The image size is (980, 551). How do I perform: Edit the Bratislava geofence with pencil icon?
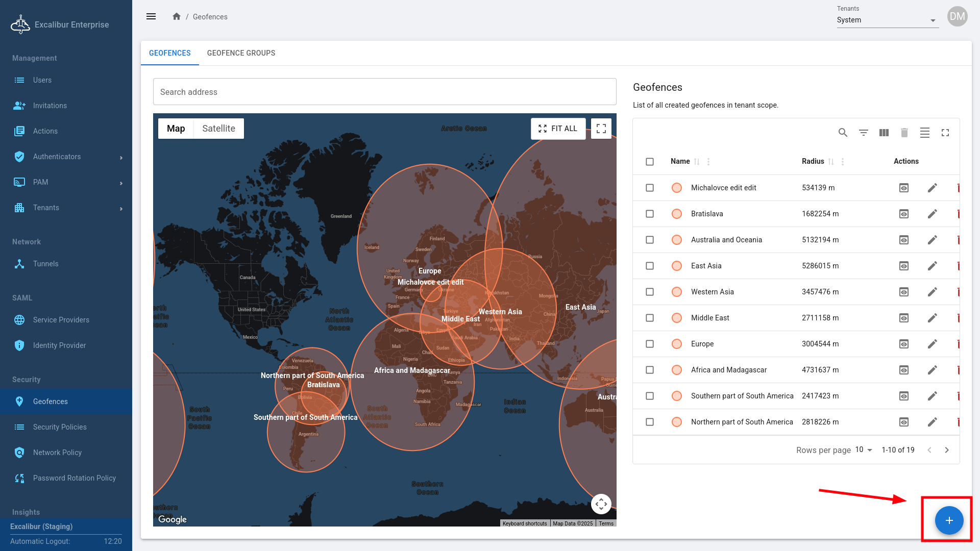click(932, 214)
